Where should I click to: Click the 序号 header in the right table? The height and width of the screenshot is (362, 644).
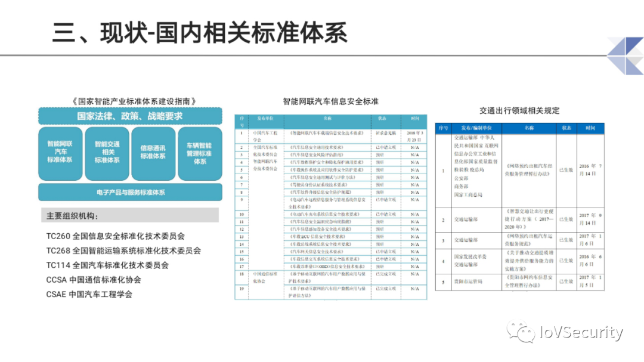point(443,128)
